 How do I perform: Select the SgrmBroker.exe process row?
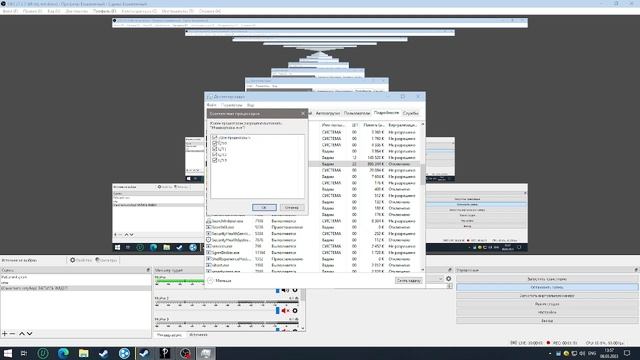314,253
